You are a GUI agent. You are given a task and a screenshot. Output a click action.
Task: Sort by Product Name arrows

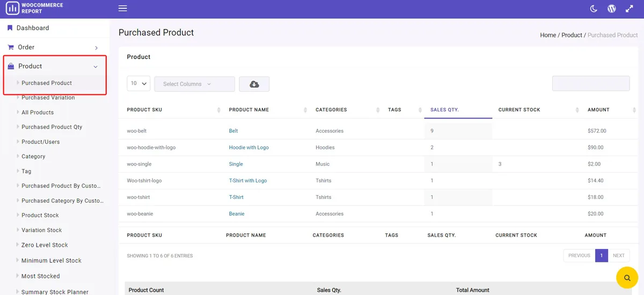(305, 110)
